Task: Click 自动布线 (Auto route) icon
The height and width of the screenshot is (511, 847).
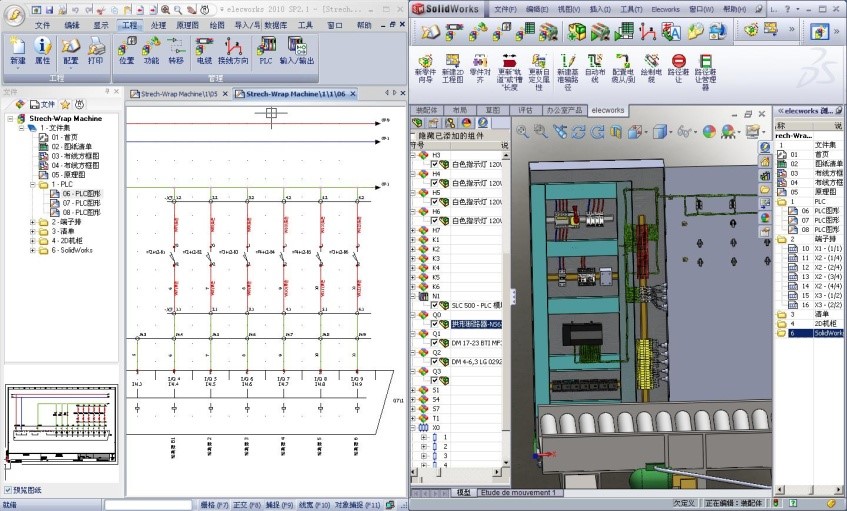Action: click(595, 69)
